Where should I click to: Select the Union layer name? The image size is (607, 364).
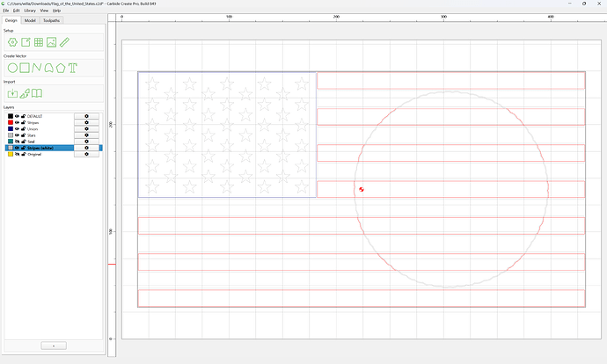click(33, 129)
